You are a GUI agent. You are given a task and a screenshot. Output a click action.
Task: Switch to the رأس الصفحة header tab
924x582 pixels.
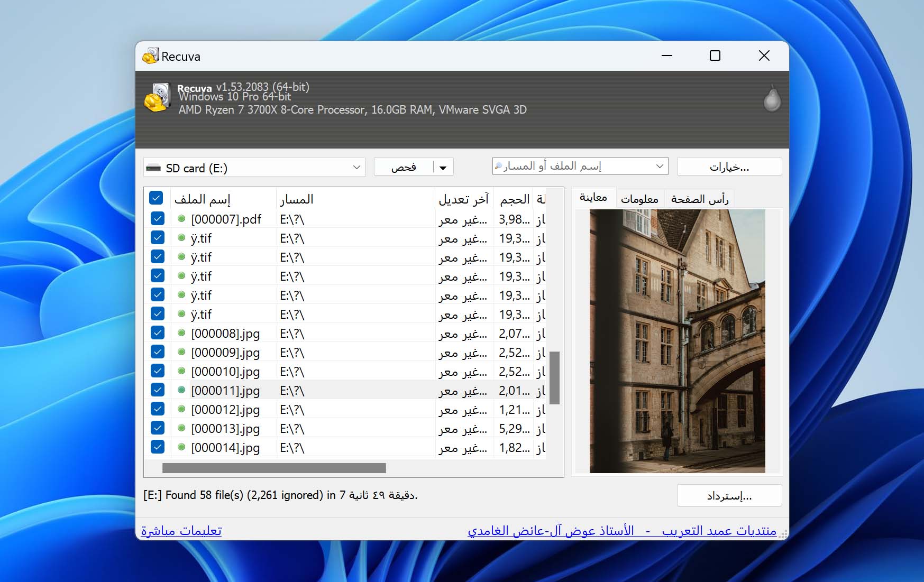click(699, 199)
